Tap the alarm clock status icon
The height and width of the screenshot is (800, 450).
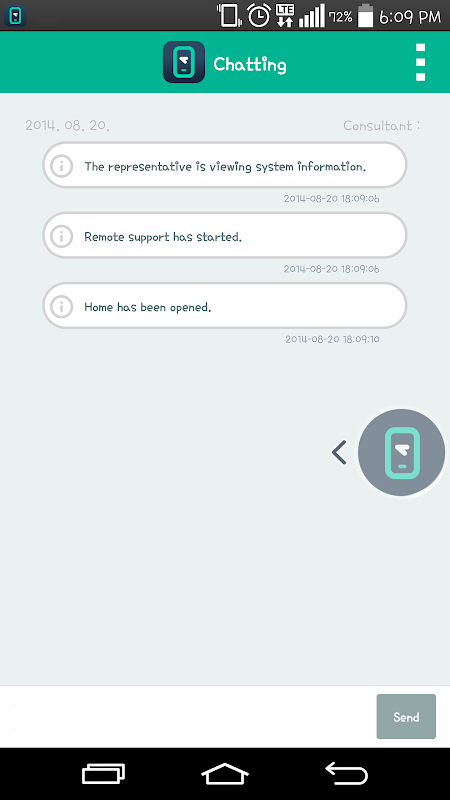tap(259, 16)
